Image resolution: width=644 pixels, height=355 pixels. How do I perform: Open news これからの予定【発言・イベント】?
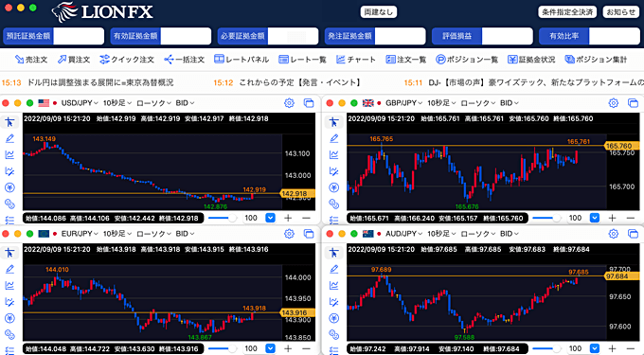(x=300, y=82)
